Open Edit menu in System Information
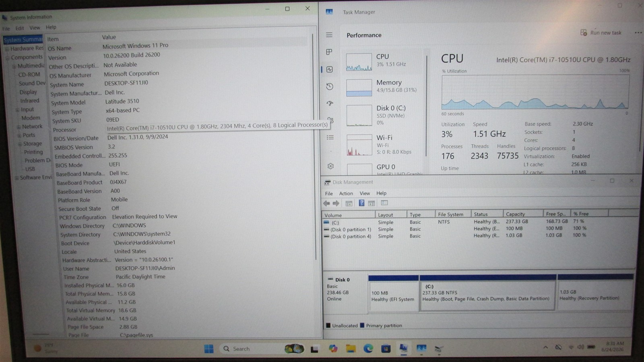The width and height of the screenshot is (644, 362). coord(20,28)
